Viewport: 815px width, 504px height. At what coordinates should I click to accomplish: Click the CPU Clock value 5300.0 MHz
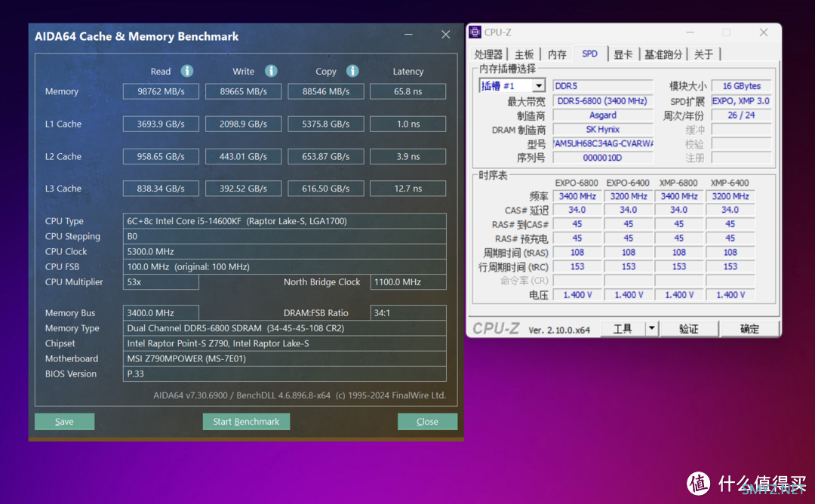pos(284,251)
